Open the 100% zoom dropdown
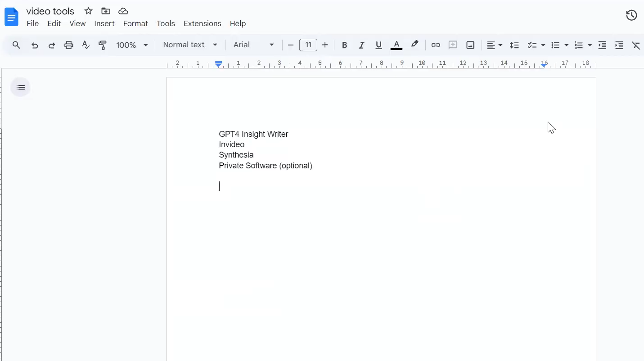 pyautogui.click(x=132, y=45)
